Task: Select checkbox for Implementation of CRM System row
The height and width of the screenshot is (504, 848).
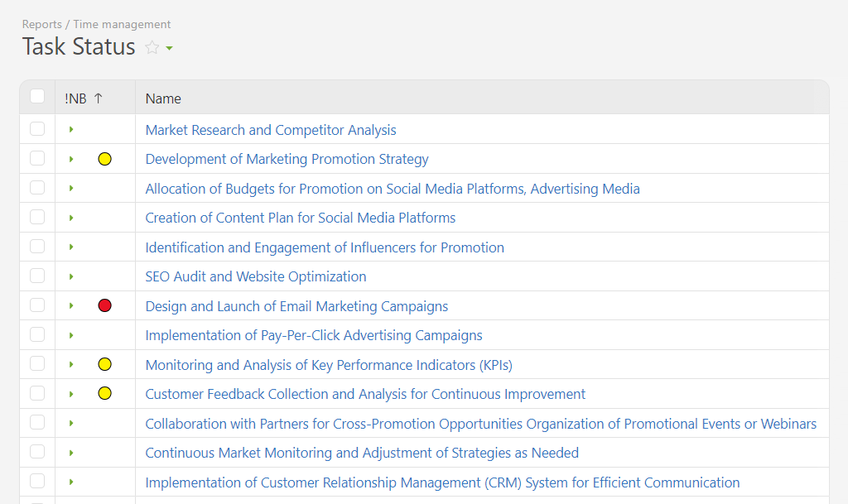Action: coord(37,481)
